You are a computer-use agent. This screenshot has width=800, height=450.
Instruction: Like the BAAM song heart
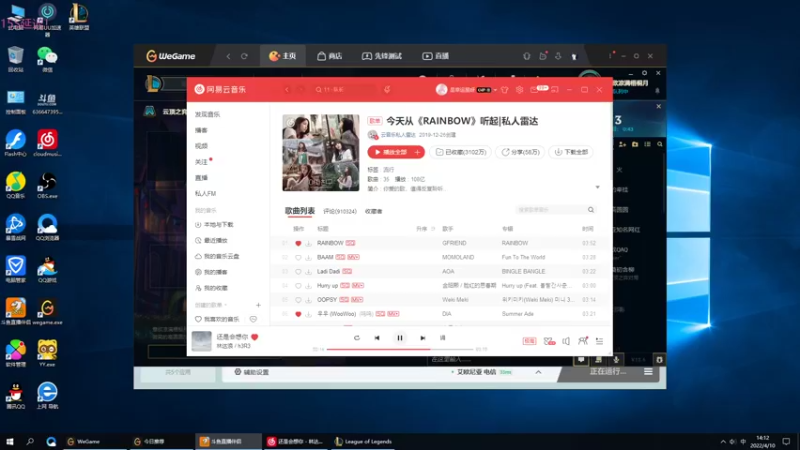[298, 258]
